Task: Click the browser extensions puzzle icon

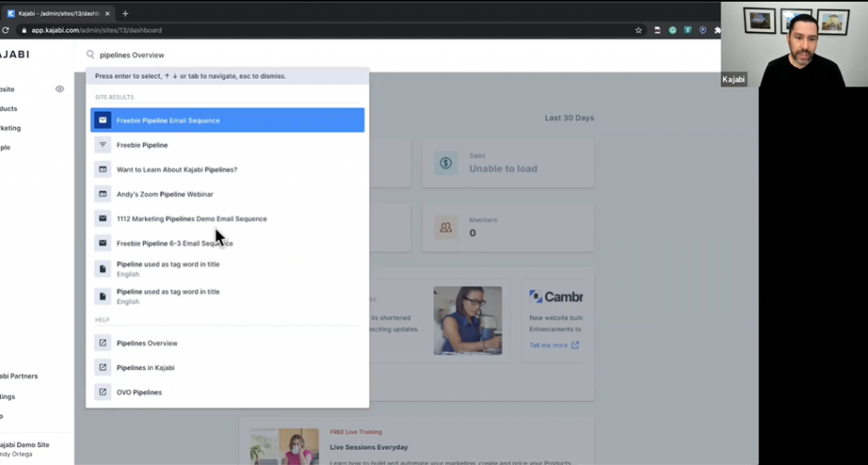Action: (717, 30)
